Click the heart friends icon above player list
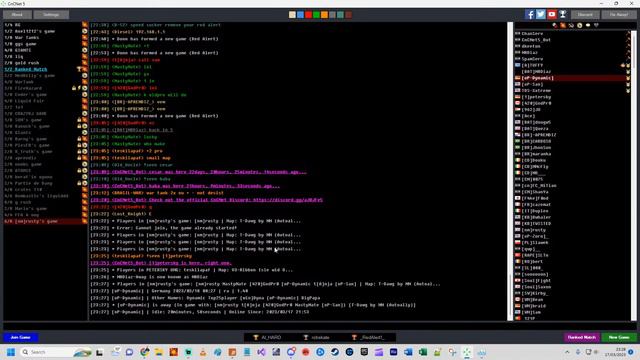 [x=596, y=25]
